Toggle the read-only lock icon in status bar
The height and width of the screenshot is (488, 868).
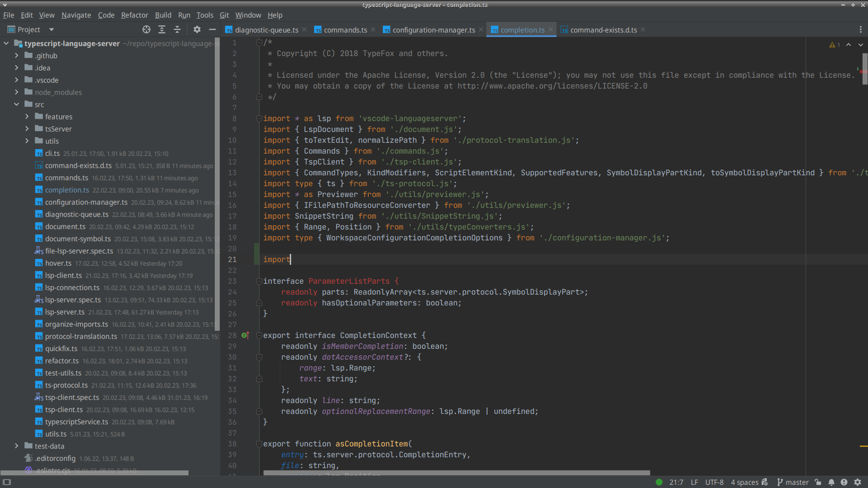click(x=818, y=482)
